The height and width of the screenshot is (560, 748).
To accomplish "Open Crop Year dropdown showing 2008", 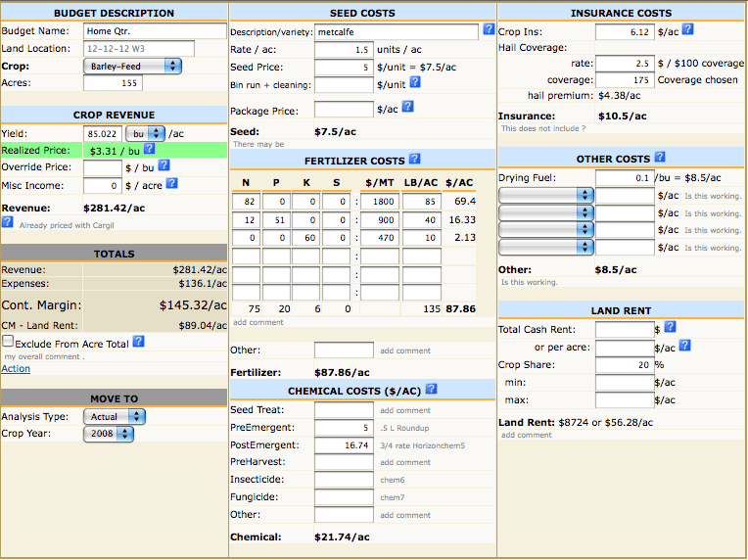I will pyautogui.click(x=109, y=434).
